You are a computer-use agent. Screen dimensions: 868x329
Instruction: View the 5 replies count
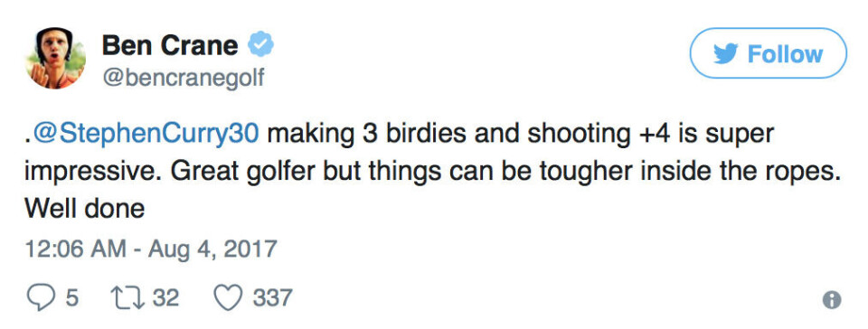coord(72,298)
